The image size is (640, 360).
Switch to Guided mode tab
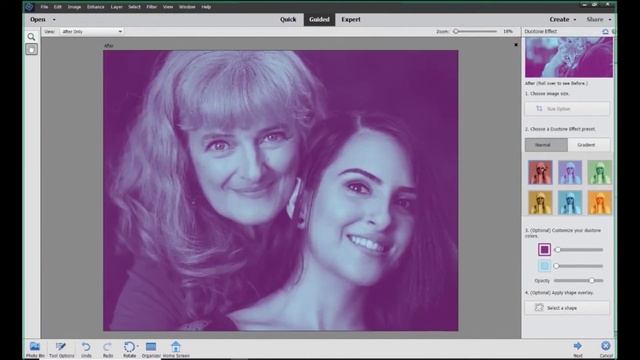pos(319,20)
